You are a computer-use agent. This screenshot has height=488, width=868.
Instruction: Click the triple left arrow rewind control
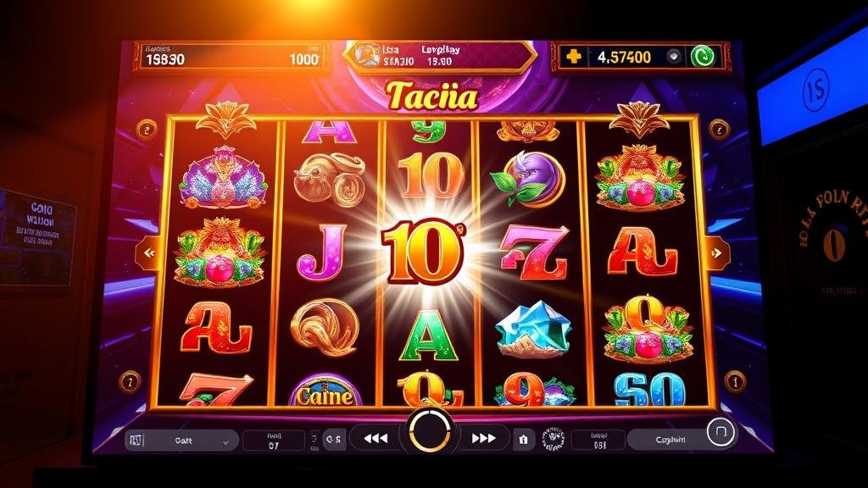click(376, 439)
